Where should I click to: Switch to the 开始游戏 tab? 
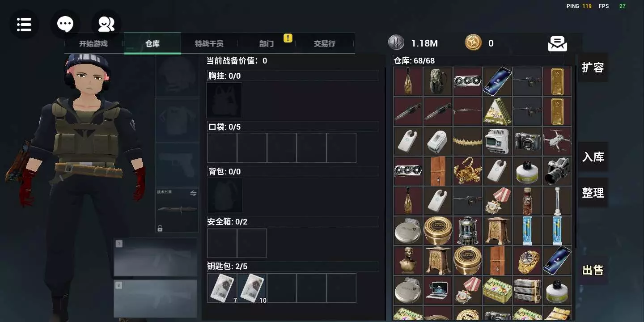coord(93,44)
